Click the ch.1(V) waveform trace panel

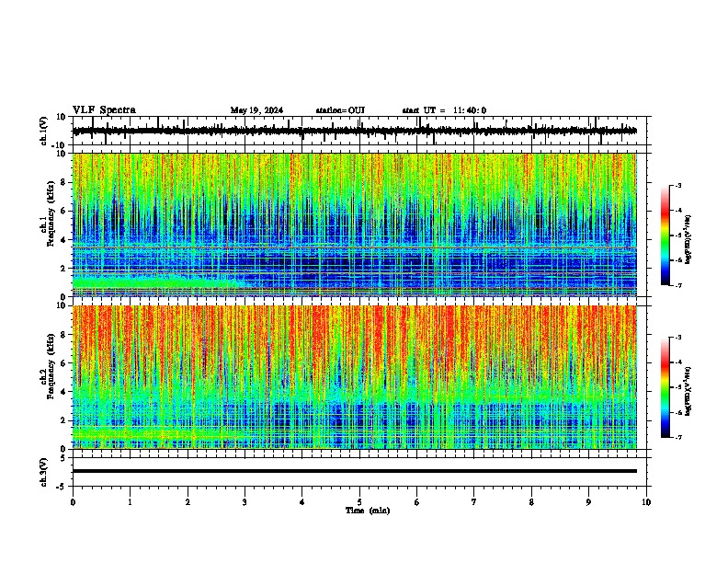pos(361,131)
